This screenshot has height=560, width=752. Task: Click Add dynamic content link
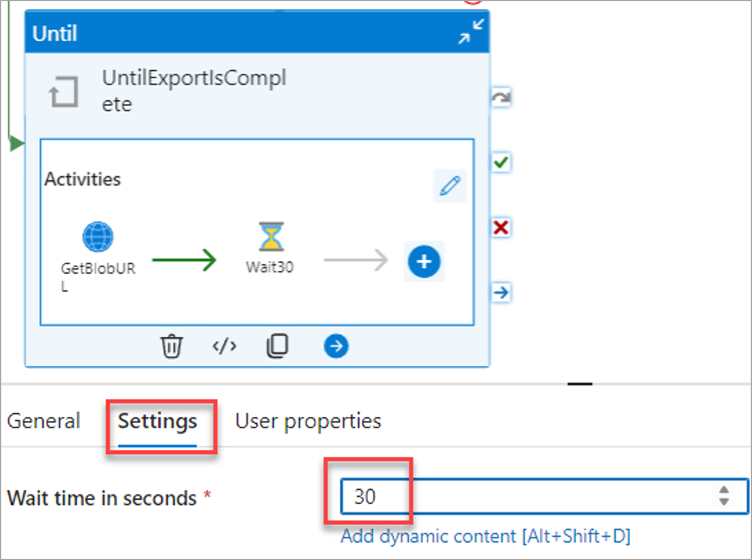[485, 536]
